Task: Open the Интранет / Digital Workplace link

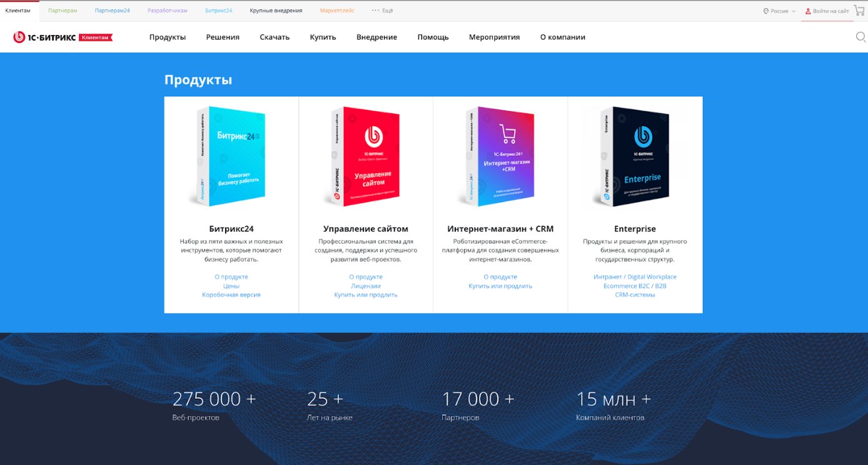Action: pos(635,277)
